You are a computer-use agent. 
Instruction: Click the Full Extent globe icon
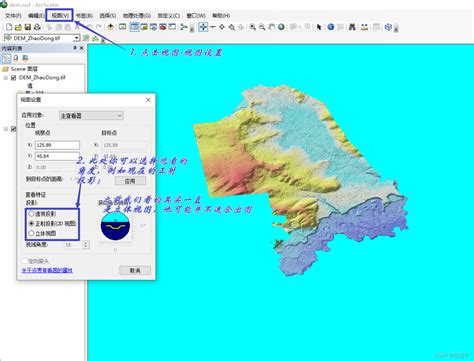pyautogui.click(x=281, y=27)
